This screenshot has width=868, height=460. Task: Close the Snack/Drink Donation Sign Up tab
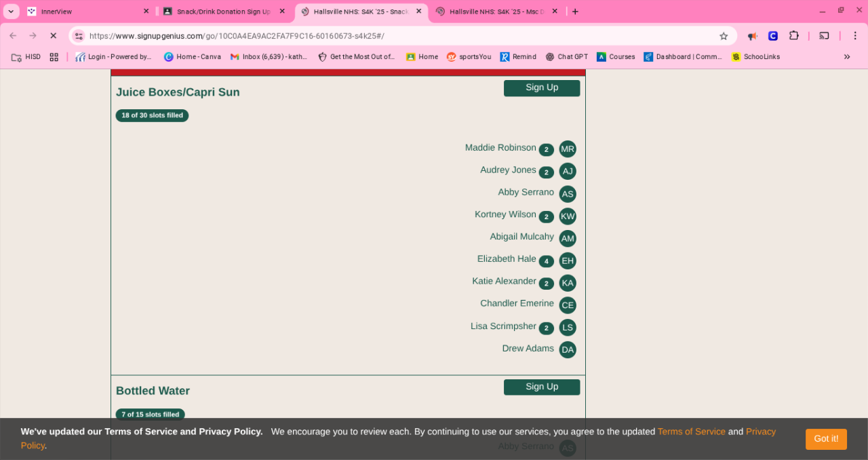(x=282, y=12)
